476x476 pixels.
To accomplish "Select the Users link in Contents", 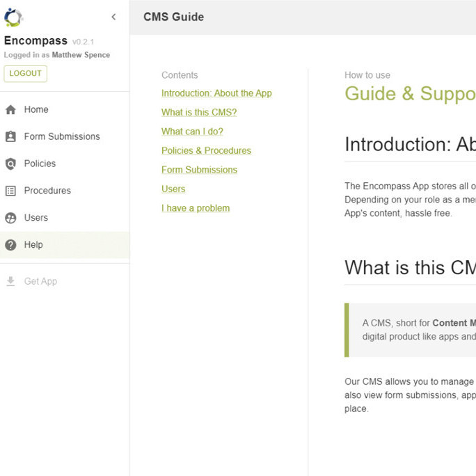I will [x=173, y=189].
